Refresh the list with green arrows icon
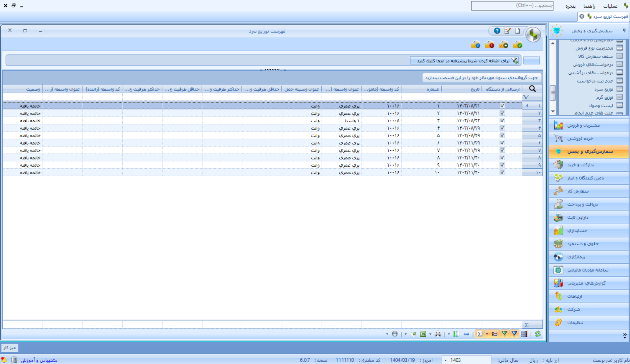The image size is (630, 364). coord(538,334)
